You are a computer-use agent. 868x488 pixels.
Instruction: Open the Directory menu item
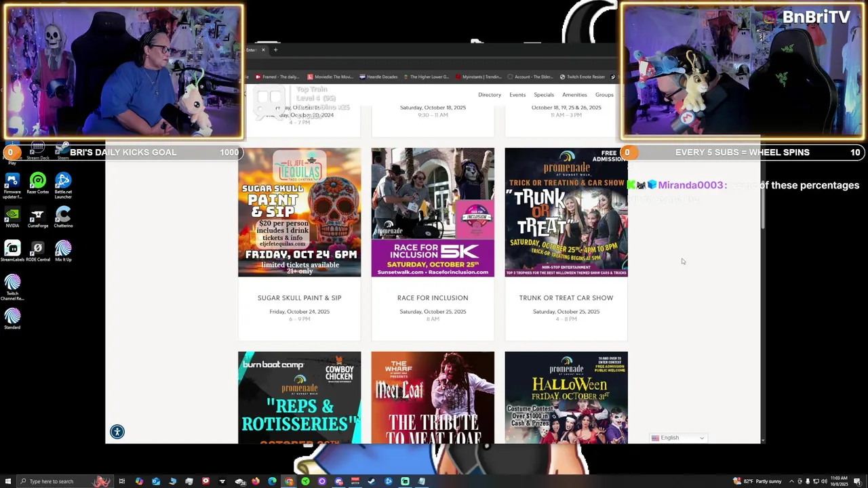click(x=490, y=95)
